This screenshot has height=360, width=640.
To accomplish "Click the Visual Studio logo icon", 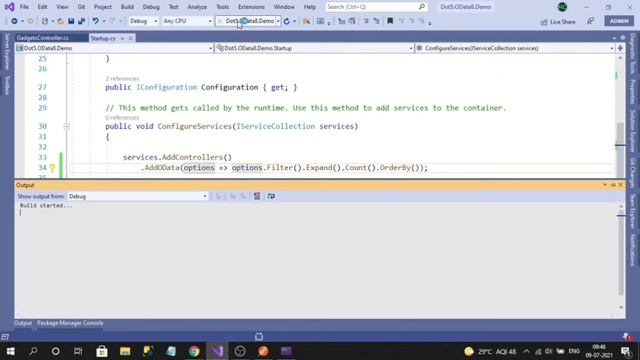I will pyautogui.click(x=9, y=7).
